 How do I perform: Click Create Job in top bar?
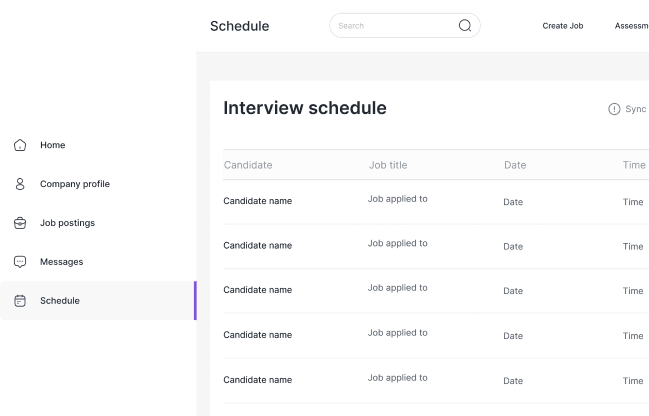(x=562, y=26)
